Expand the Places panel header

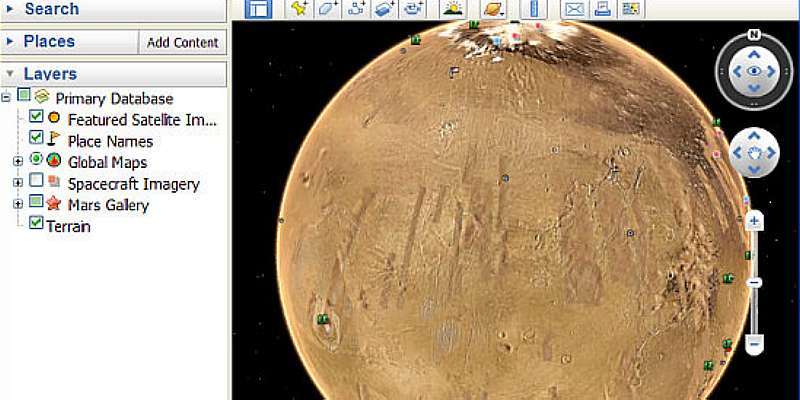click(x=49, y=42)
